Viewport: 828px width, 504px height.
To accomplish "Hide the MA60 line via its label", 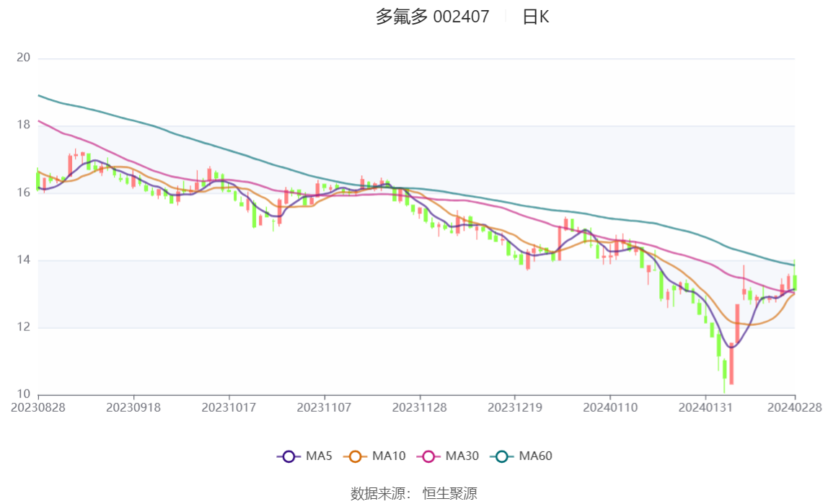I will click(535, 456).
